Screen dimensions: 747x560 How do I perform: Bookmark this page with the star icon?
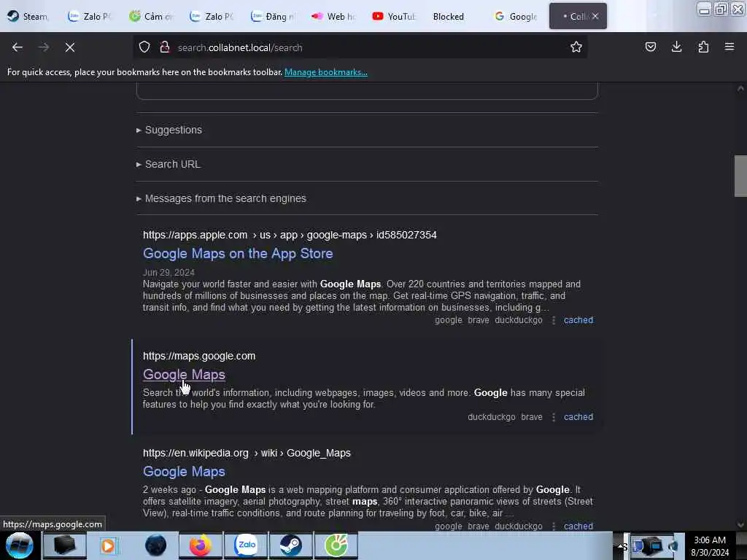[576, 47]
